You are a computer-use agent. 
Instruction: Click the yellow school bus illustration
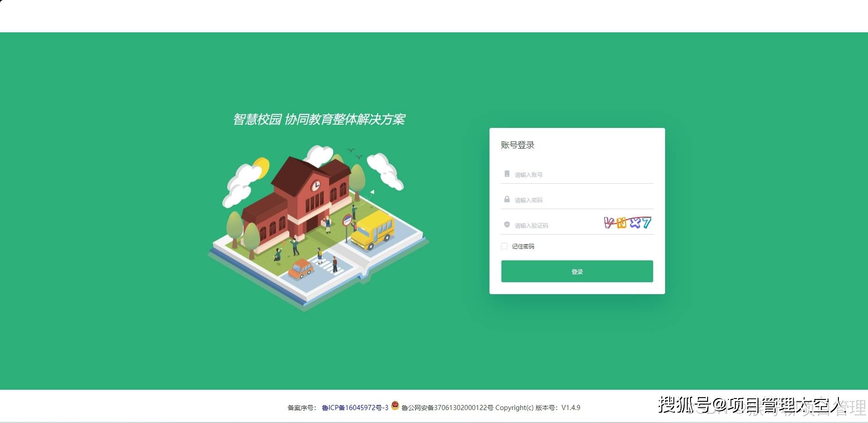373,230
